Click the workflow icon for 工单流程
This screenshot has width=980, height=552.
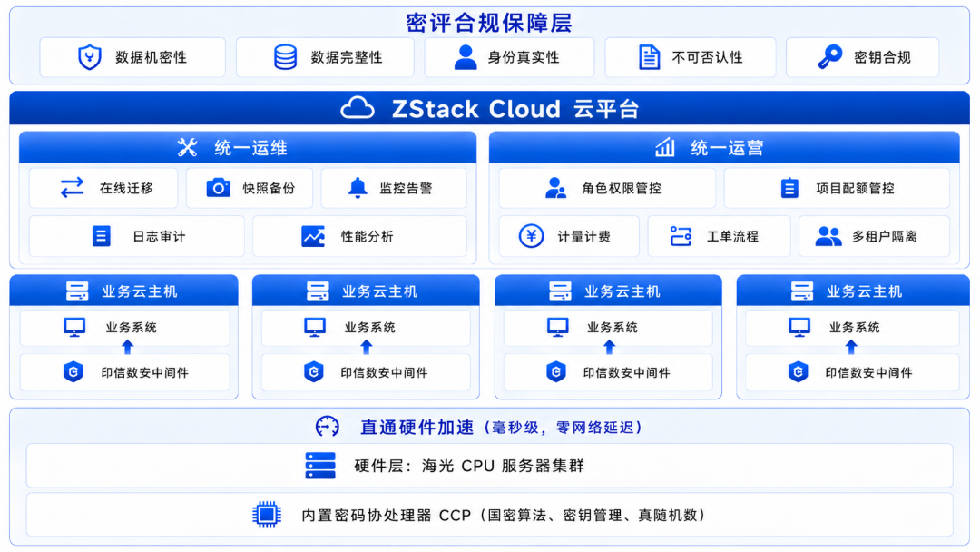pos(681,236)
